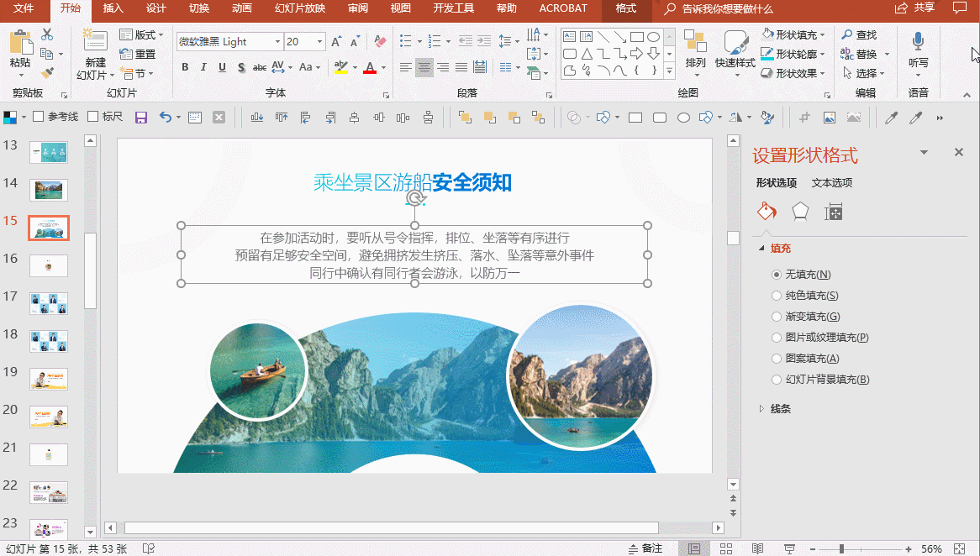Select 渐变填充 gradient fill option
The image size is (980, 556).
pos(806,317)
